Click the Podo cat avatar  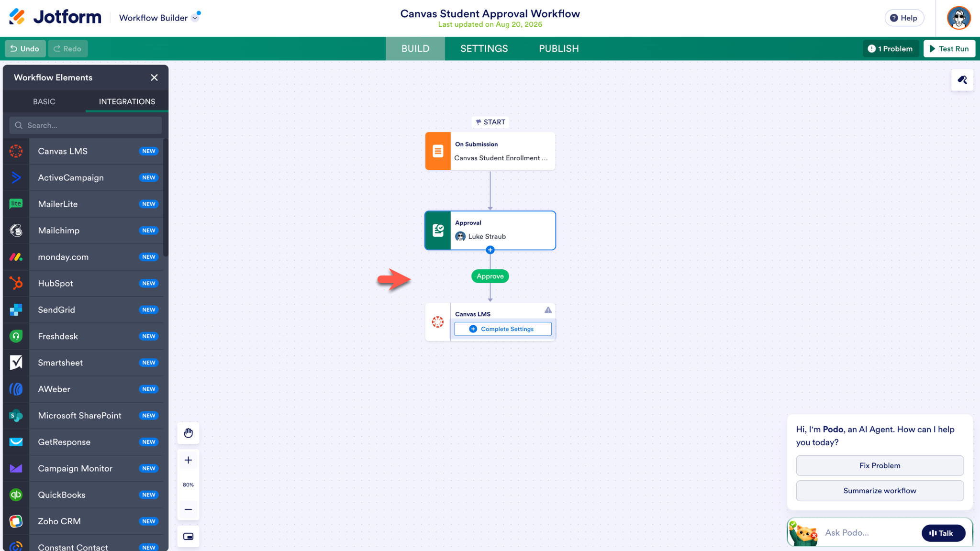click(x=804, y=533)
